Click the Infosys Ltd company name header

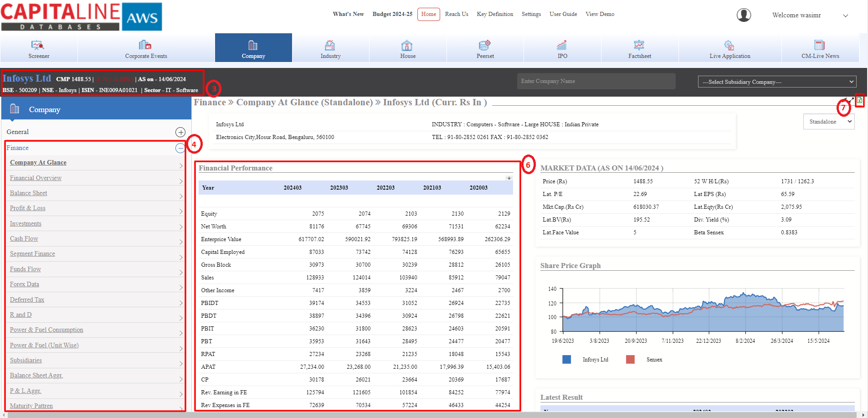pyautogui.click(x=27, y=78)
